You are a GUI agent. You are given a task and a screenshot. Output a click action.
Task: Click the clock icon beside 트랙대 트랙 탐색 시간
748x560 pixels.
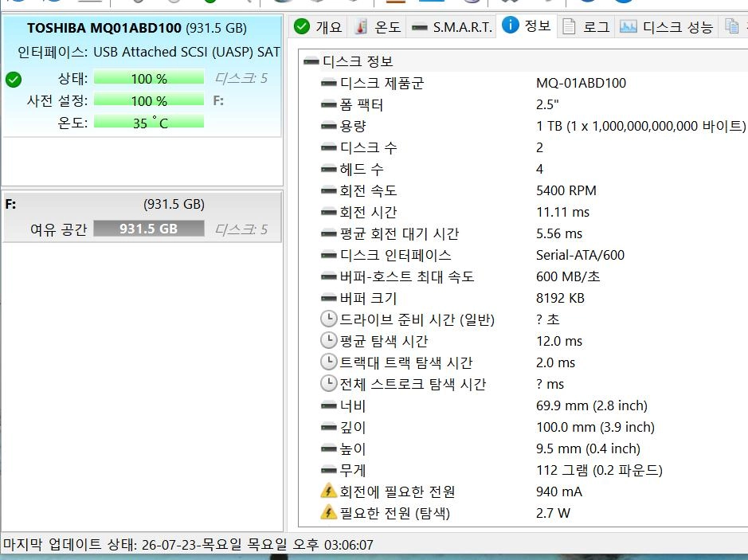[328, 362]
